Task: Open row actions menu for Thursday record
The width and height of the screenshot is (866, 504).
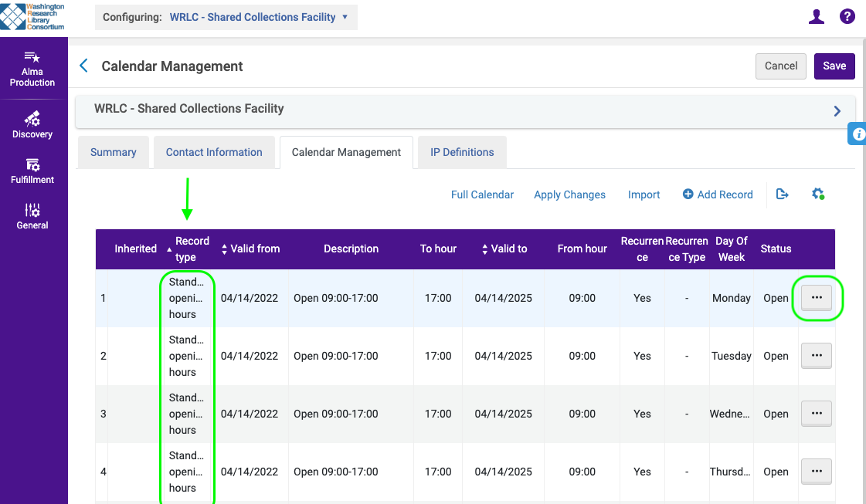Action: click(817, 472)
